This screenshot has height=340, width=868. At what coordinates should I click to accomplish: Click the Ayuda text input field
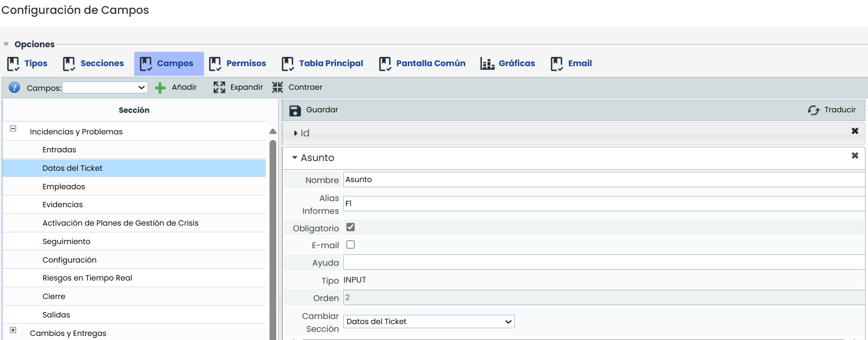(x=604, y=263)
